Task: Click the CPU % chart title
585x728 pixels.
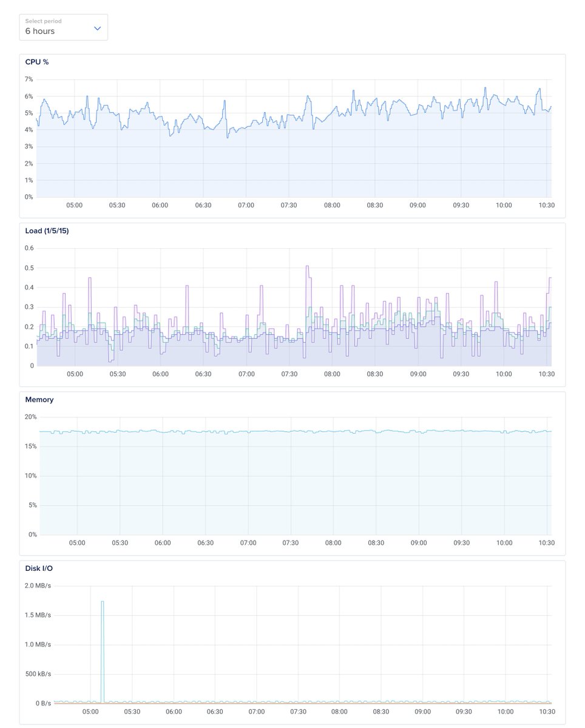Action: (x=37, y=62)
